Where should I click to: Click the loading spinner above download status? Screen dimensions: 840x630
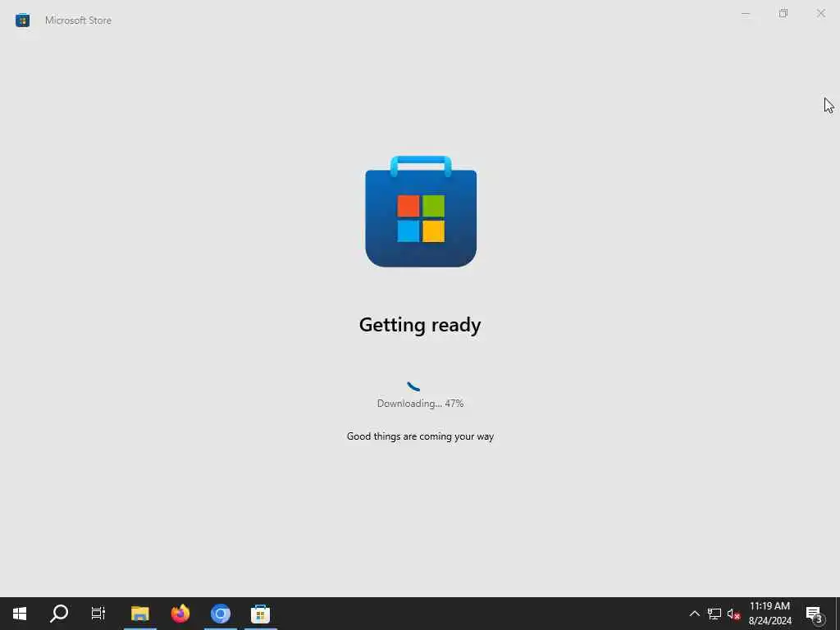pos(413,386)
